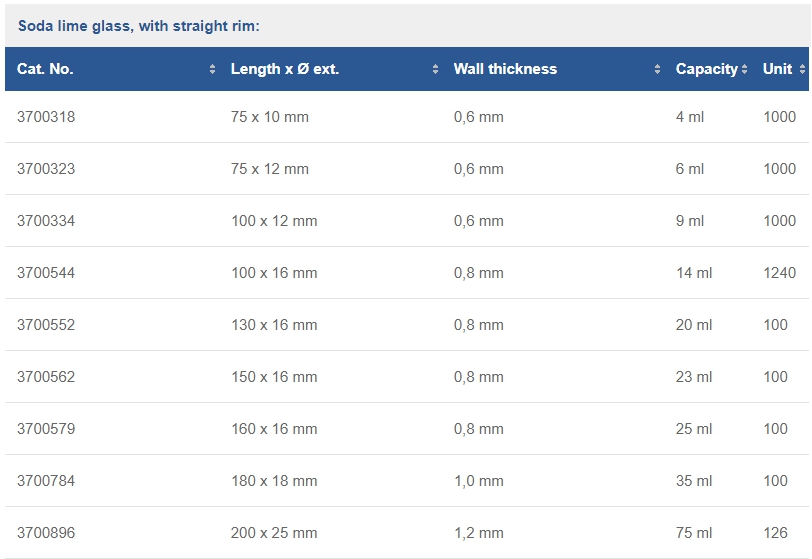Screen dimensions: 812x559
Task: Click the Unit header label
Action: pos(777,69)
